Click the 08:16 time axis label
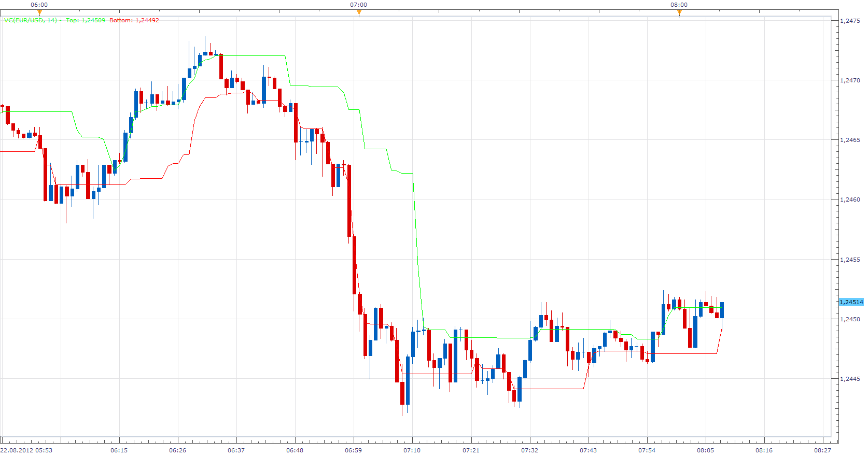Image resolution: width=868 pixels, height=456 pixels. (x=764, y=450)
